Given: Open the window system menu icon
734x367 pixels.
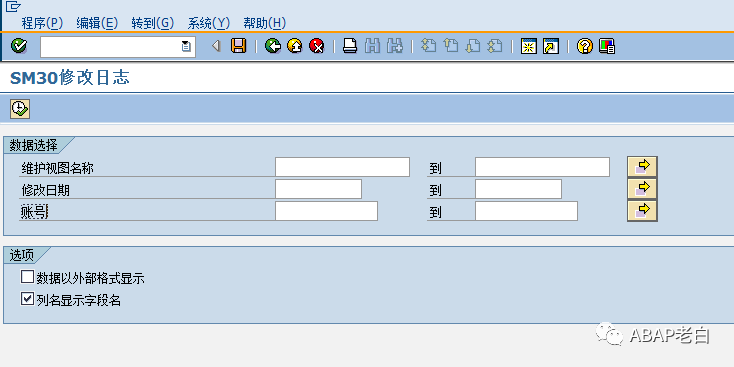Looking at the screenshot, I should click(13, 7).
